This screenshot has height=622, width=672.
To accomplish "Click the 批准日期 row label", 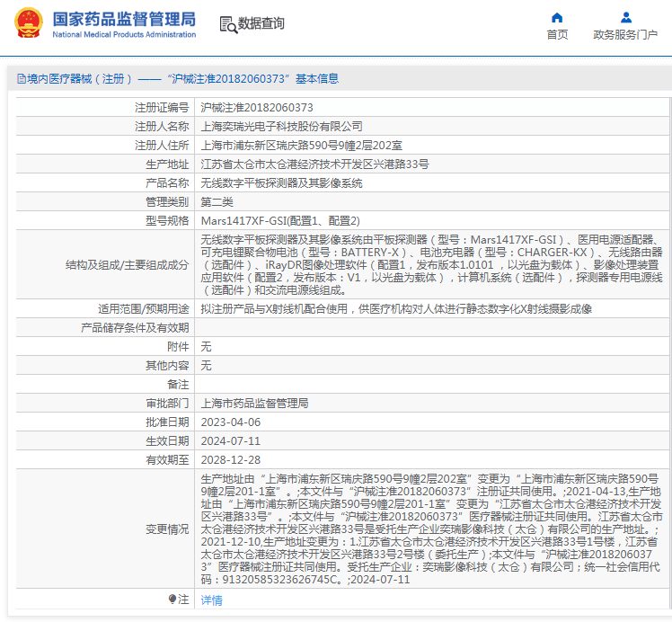I will click(x=167, y=422).
